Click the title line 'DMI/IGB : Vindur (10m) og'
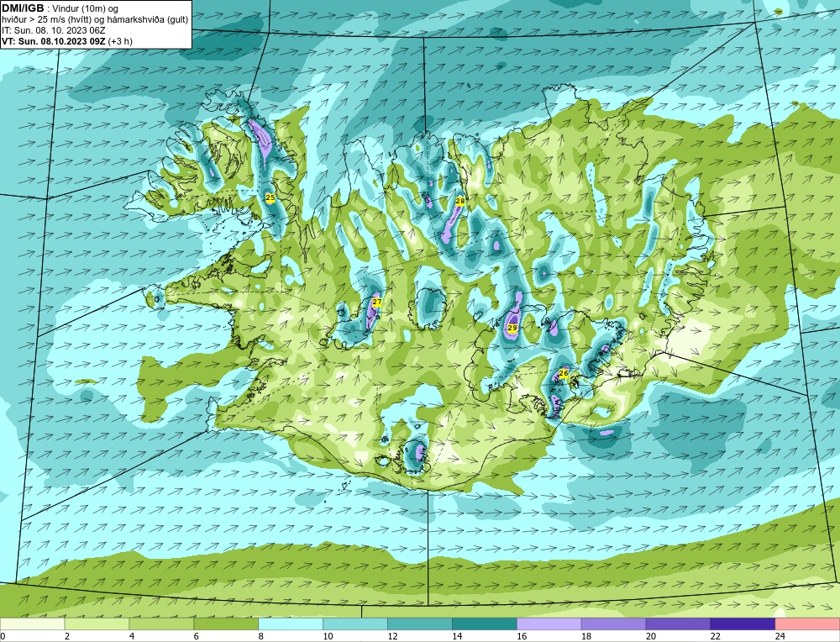Viewport: 840px width, 642px height. [x=60, y=8]
